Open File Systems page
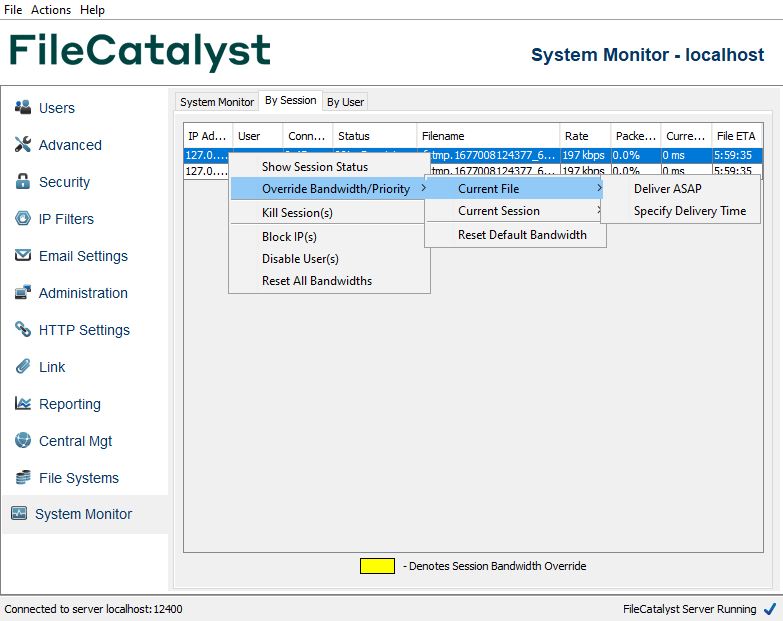This screenshot has height=621, width=783. (x=79, y=478)
